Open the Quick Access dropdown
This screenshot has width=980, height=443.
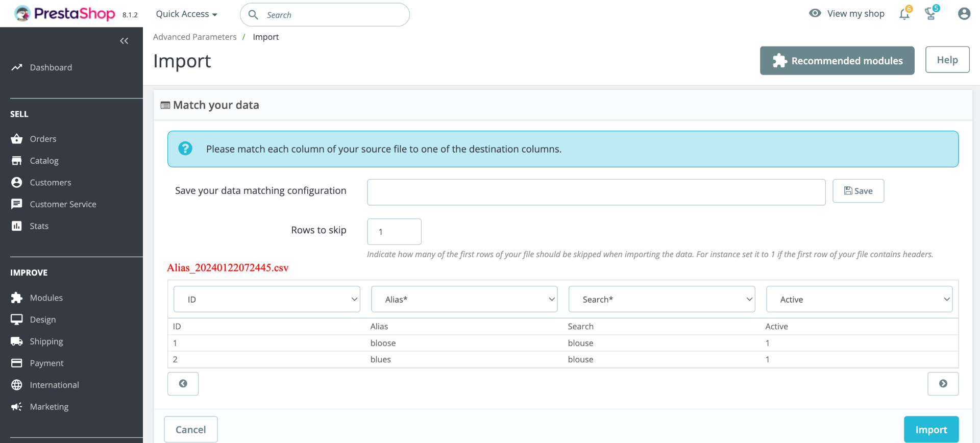187,14
